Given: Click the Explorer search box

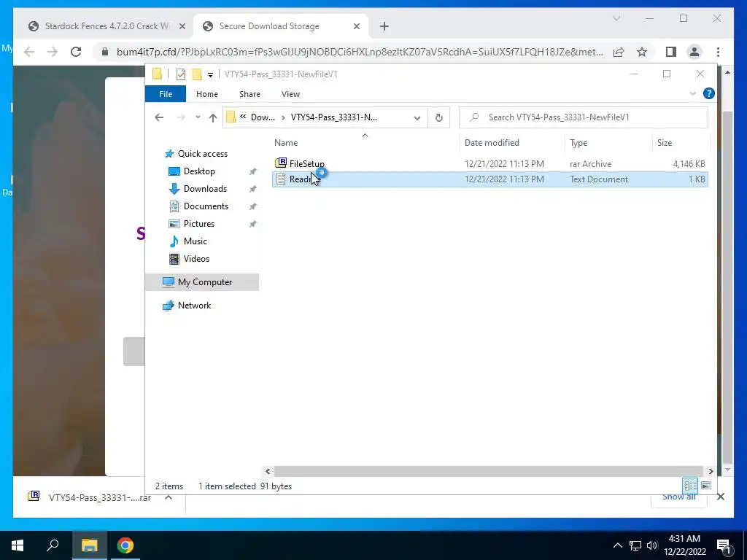Looking at the screenshot, I should pyautogui.click(x=583, y=117).
